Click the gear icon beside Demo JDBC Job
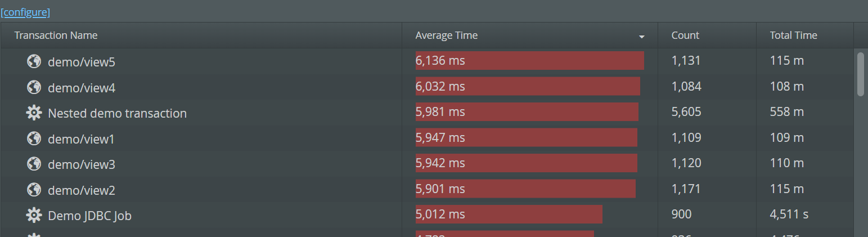 click(x=34, y=216)
